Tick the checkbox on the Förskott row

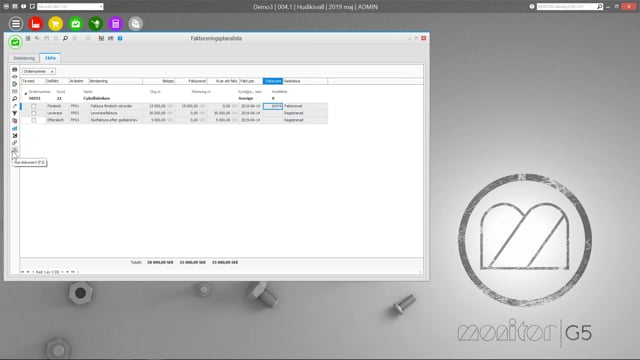tap(34, 106)
